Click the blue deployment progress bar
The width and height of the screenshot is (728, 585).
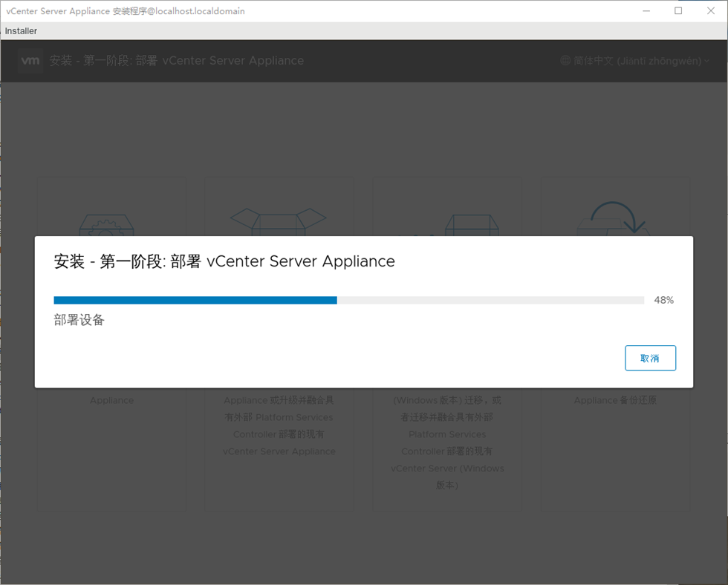(x=195, y=300)
